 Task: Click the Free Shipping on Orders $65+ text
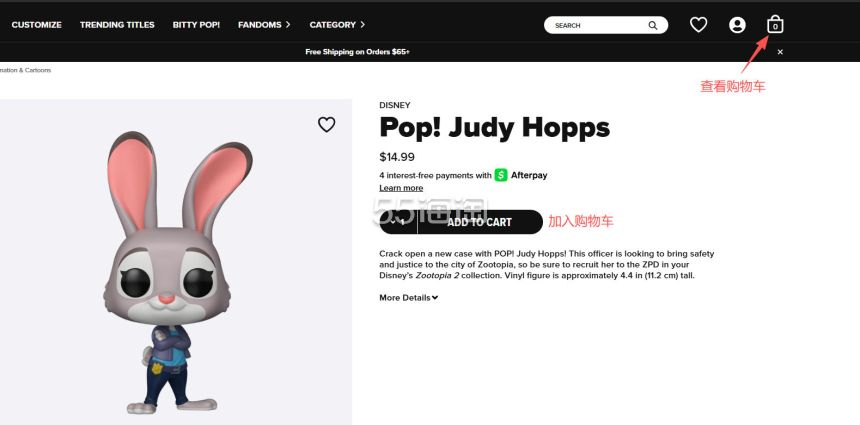358,52
